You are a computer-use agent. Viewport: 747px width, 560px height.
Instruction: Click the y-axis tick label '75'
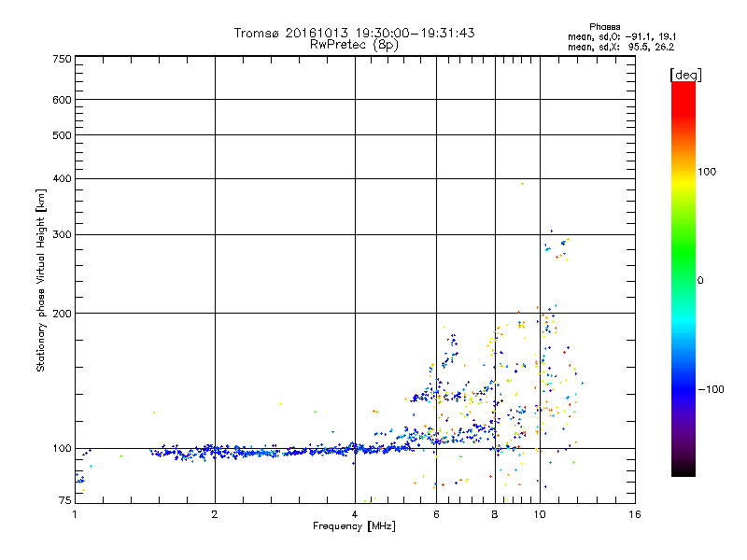click(65, 500)
